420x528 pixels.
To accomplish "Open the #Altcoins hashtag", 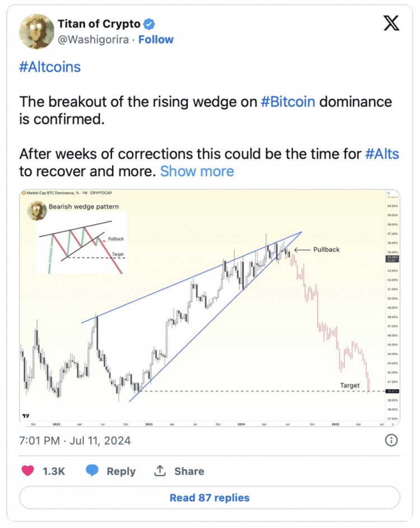I will pos(50,67).
